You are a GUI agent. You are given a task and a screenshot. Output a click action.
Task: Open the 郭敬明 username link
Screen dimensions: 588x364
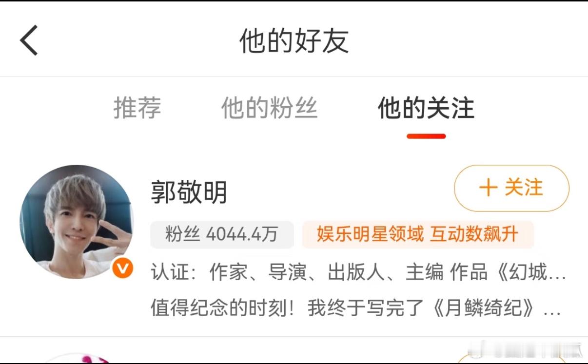click(189, 192)
